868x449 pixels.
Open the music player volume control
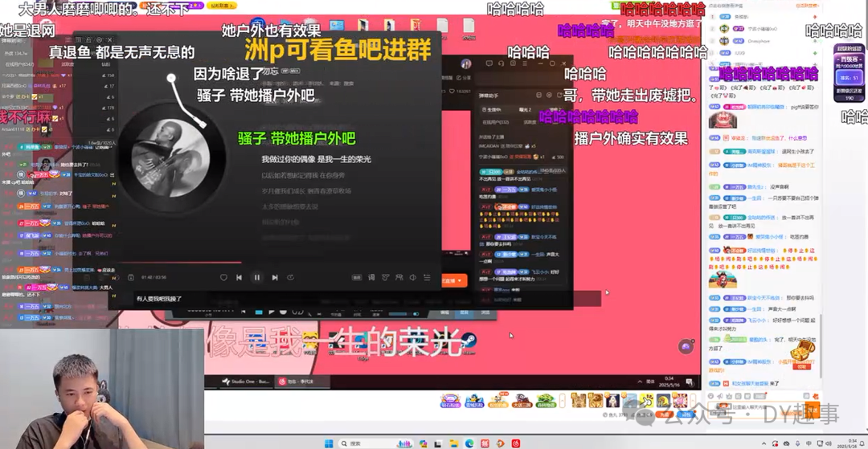(x=412, y=278)
